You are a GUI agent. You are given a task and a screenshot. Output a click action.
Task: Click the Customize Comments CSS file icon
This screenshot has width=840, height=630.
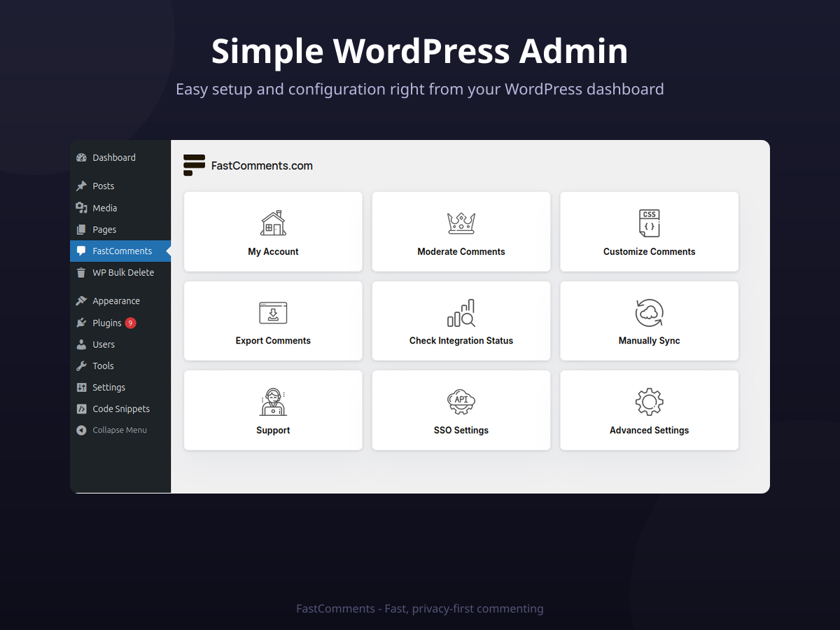(x=650, y=223)
